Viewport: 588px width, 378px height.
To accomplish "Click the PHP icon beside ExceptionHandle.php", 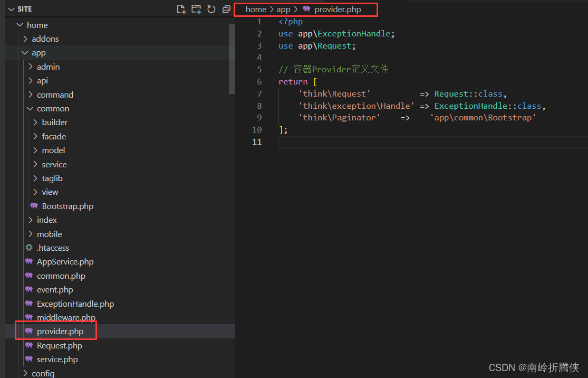I will [29, 304].
